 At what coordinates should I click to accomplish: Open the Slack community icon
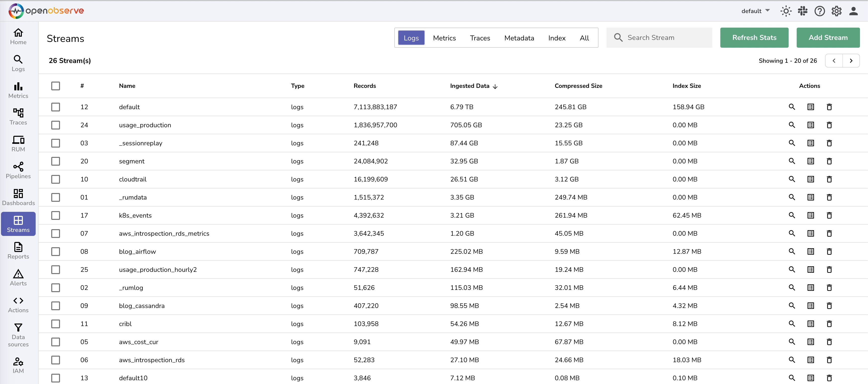coord(802,11)
